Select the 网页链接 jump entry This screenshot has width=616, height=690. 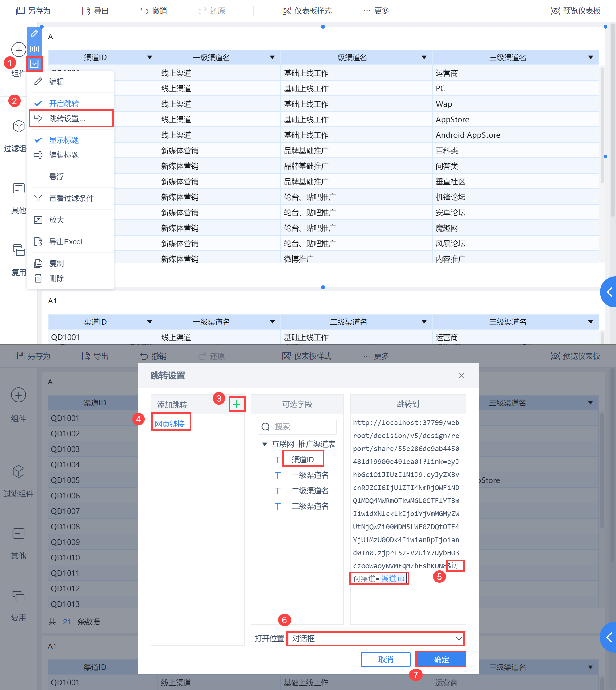pos(170,424)
